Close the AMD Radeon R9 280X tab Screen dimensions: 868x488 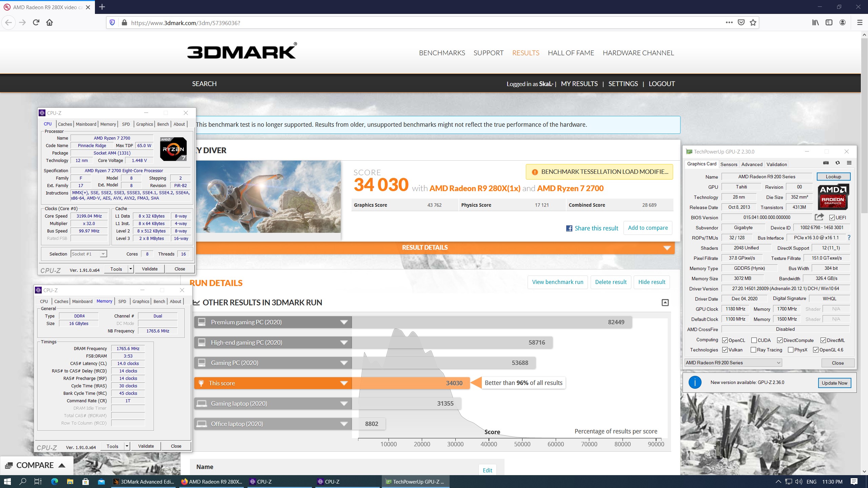click(88, 7)
